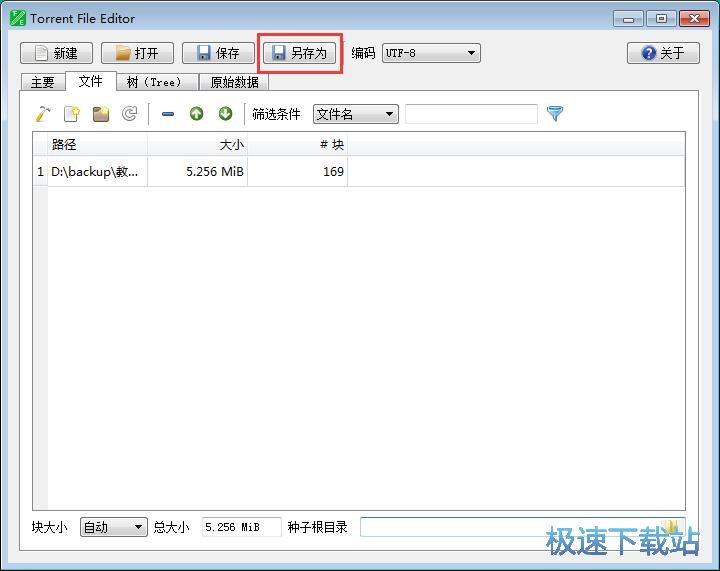The width and height of the screenshot is (720, 571).
Task: Click the add folder icon
Action: 101,114
